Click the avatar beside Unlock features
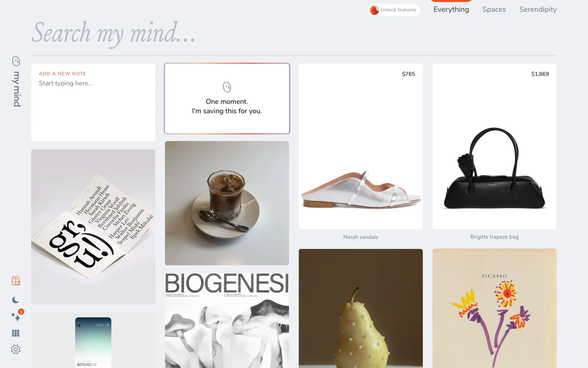This screenshot has height=368, width=588. [x=374, y=10]
